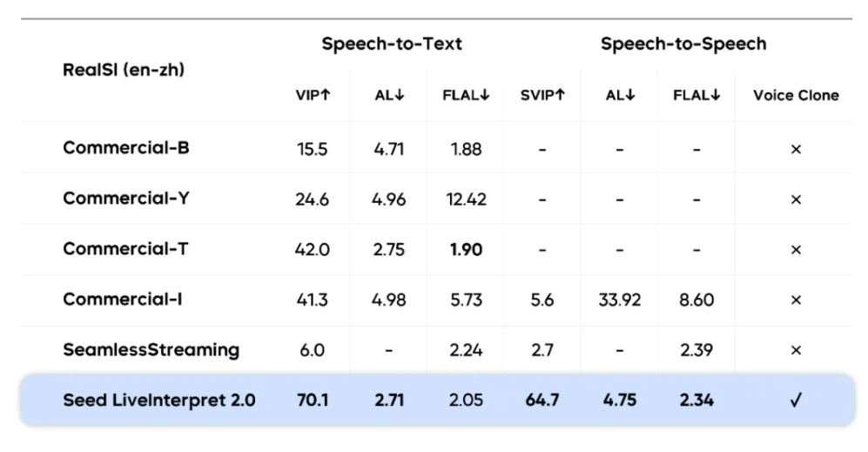Click the × mark in the Commercial-T row
The image size is (868, 452).
[x=795, y=250]
